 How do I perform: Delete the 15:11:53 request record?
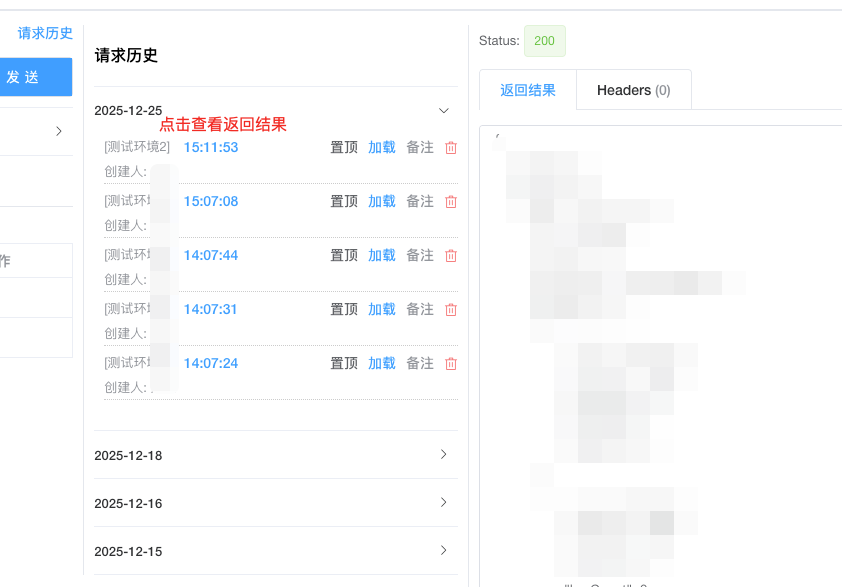[x=451, y=148]
